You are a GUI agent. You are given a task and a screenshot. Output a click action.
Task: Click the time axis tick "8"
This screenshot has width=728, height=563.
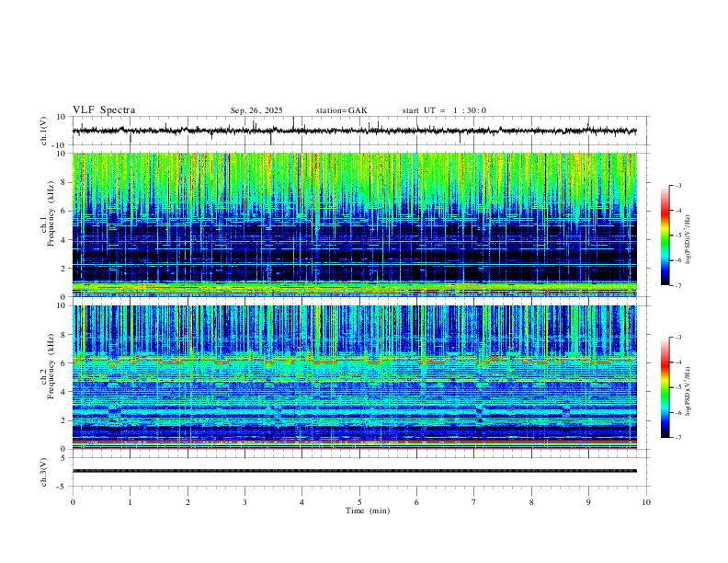pyautogui.click(x=531, y=502)
